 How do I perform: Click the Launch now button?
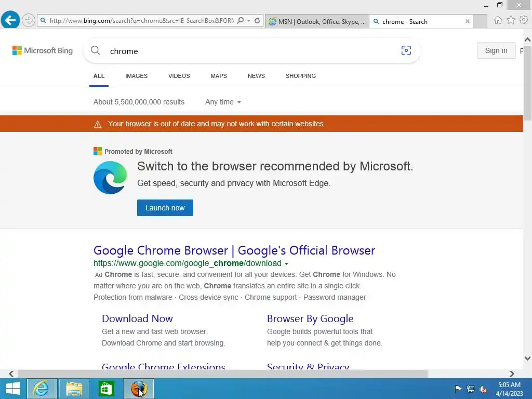tap(165, 208)
